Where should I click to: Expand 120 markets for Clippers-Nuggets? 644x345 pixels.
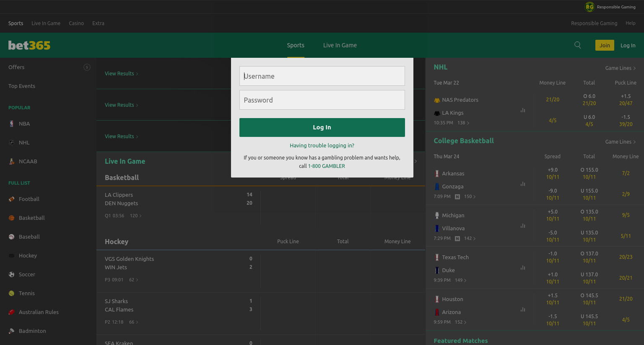click(x=136, y=216)
